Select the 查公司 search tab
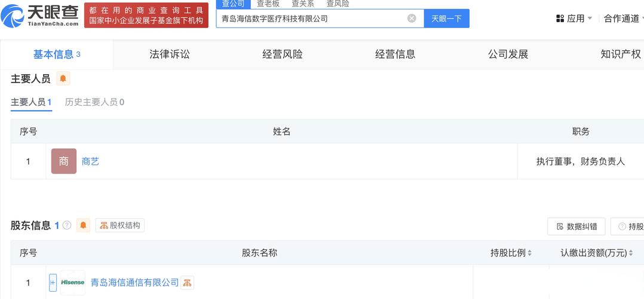Screen dimensions: 644x299 pos(233,4)
